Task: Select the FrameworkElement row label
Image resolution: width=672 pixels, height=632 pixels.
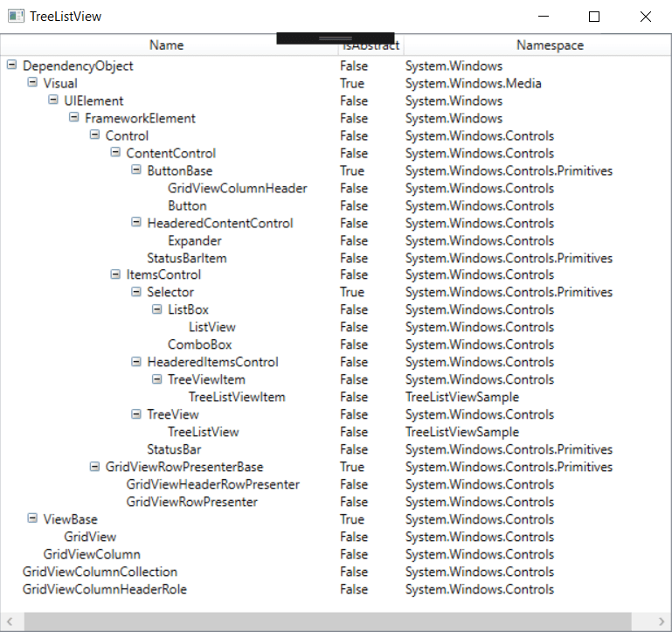Action: (x=140, y=118)
